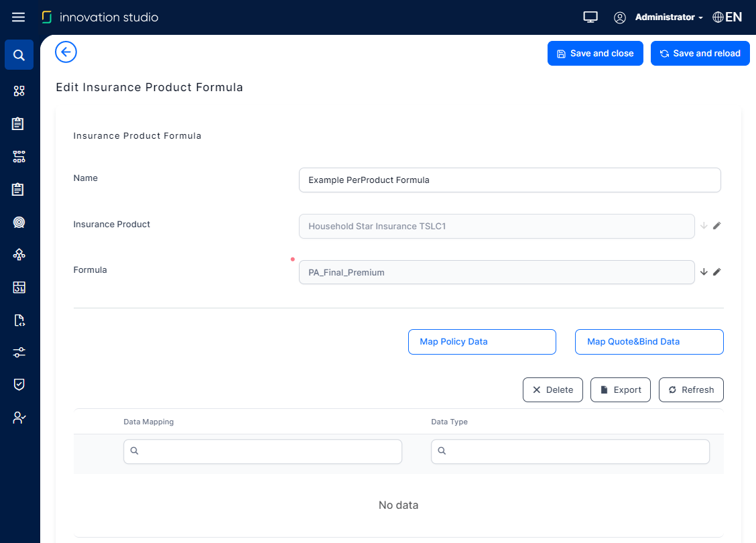This screenshot has width=756, height=543.
Task: Expand the Formula dropdown arrow
Action: point(704,272)
